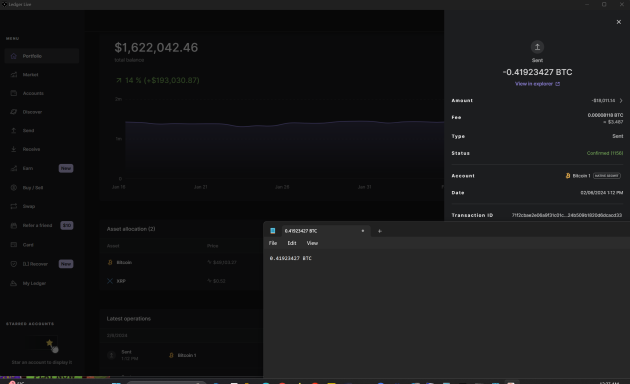Click the date value 02/08/2024 1:12 PM
This screenshot has height=384, width=630.
click(601, 193)
